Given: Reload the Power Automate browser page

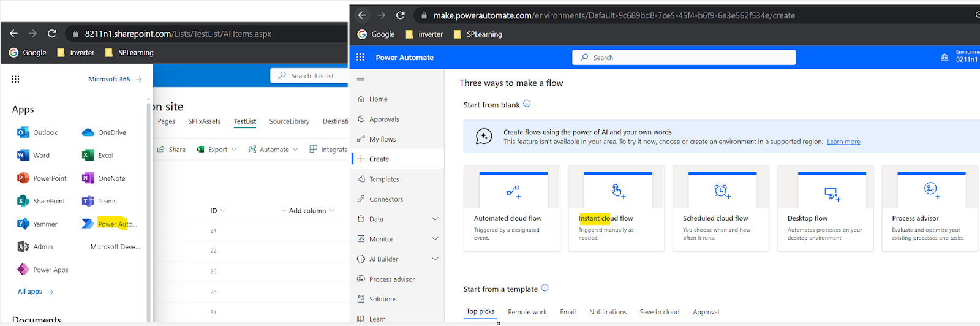Looking at the screenshot, I should point(401,15).
